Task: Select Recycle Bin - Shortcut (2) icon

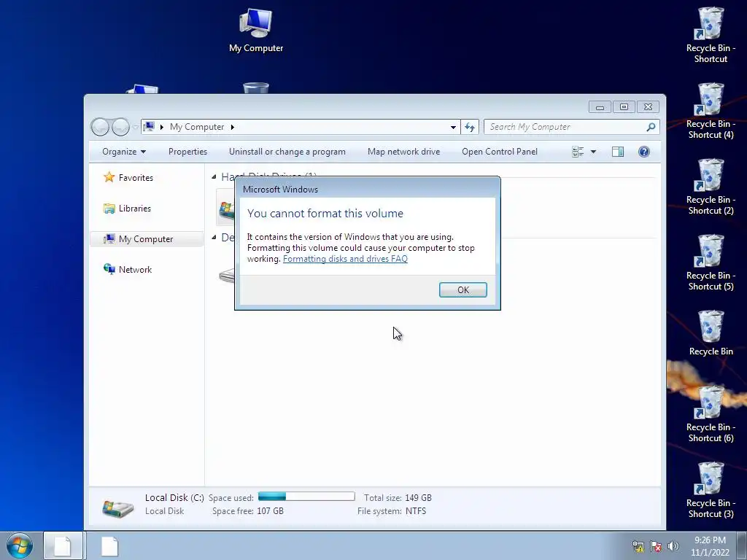Action: [x=711, y=187]
